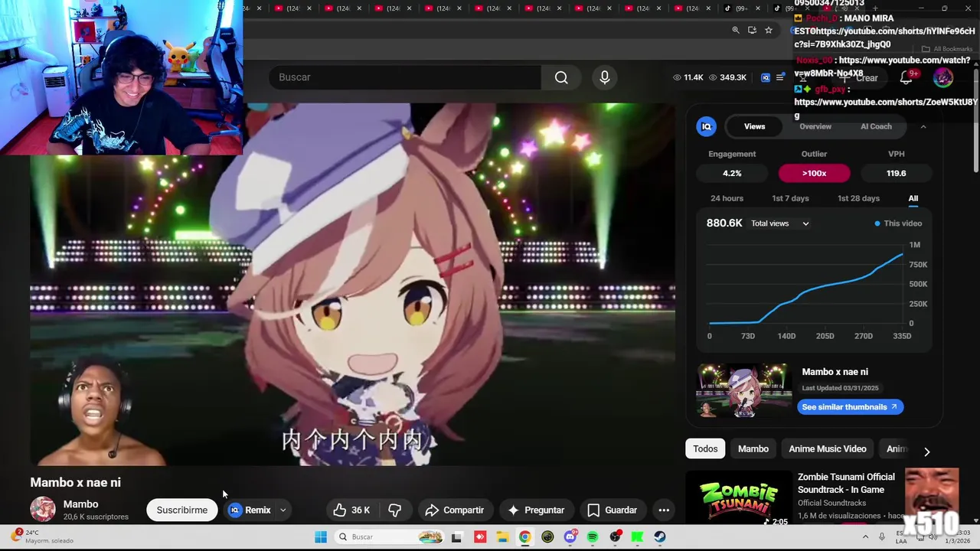Image resolution: width=980 pixels, height=551 pixels.
Task: Select the Anime Music Video chip
Action: point(828,449)
